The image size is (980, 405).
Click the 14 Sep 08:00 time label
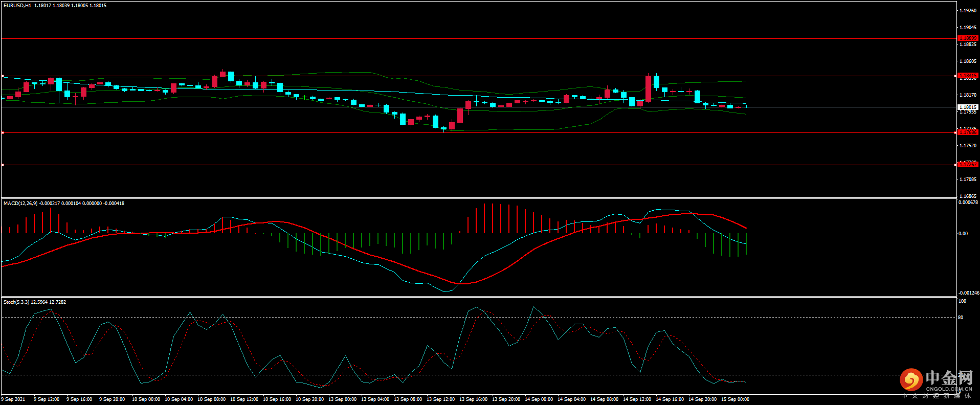click(x=604, y=399)
